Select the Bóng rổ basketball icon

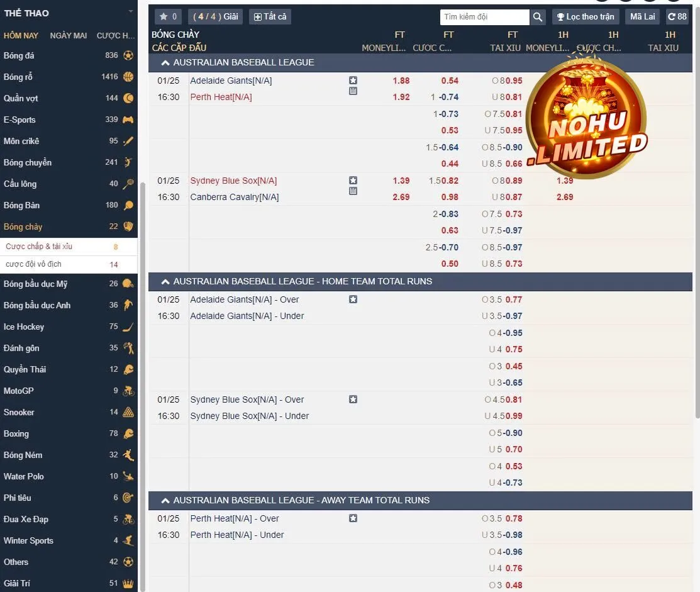(128, 77)
